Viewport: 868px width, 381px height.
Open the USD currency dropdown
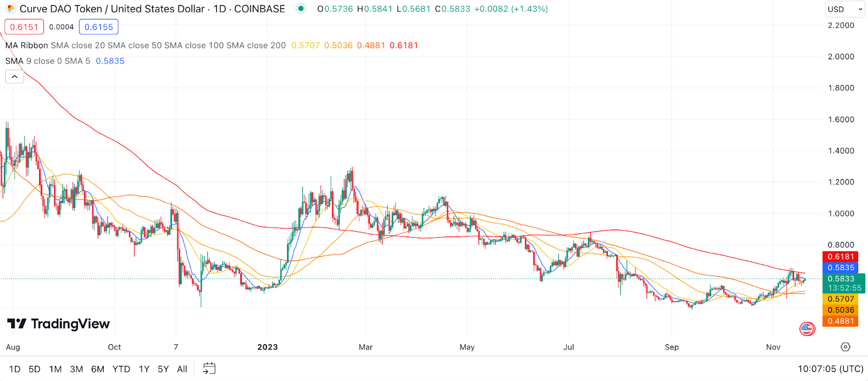pyautogui.click(x=845, y=9)
